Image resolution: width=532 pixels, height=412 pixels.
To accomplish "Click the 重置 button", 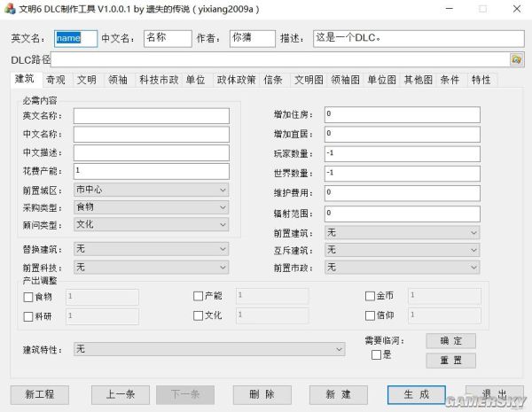I will [451, 361].
